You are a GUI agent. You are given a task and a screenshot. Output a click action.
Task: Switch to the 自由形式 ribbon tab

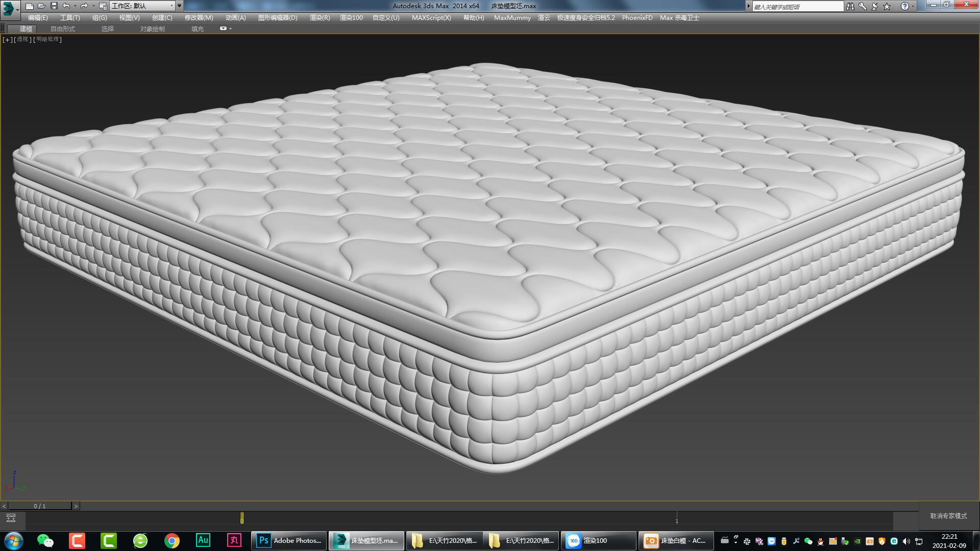click(62, 29)
